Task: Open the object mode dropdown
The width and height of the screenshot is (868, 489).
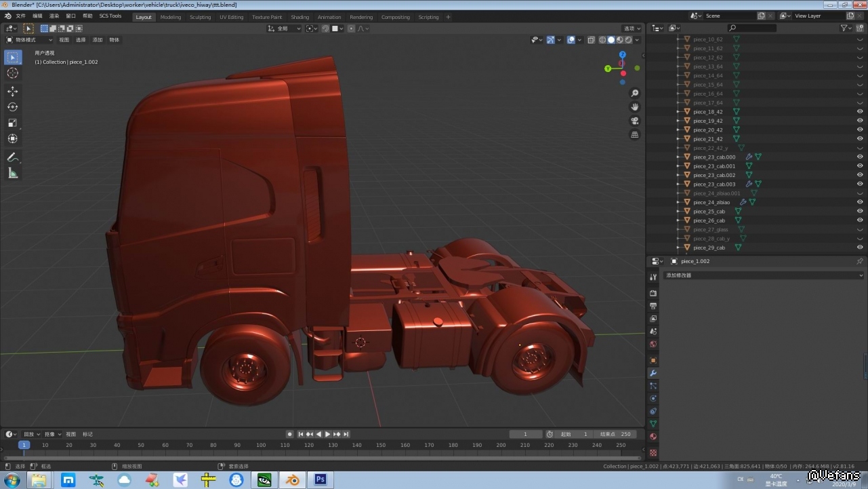Action: point(29,40)
